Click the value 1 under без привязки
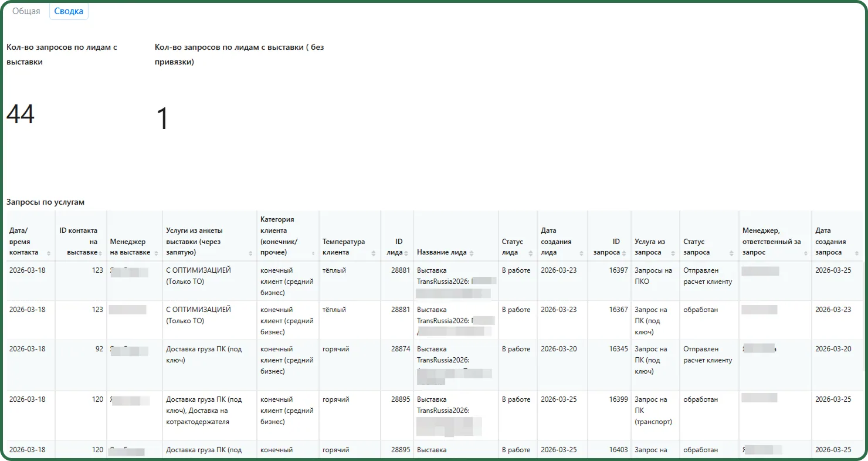The width and height of the screenshot is (868, 461). click(162, 118)
